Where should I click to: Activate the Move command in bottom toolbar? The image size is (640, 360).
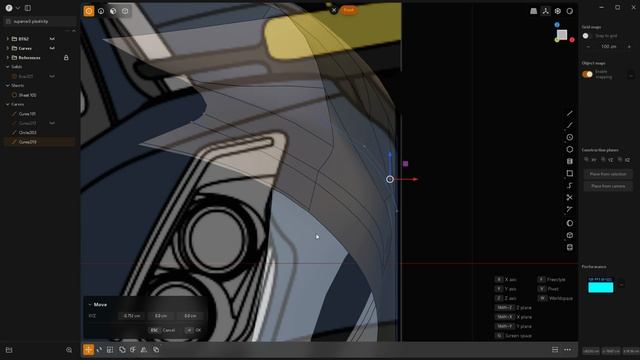(89, 349)
